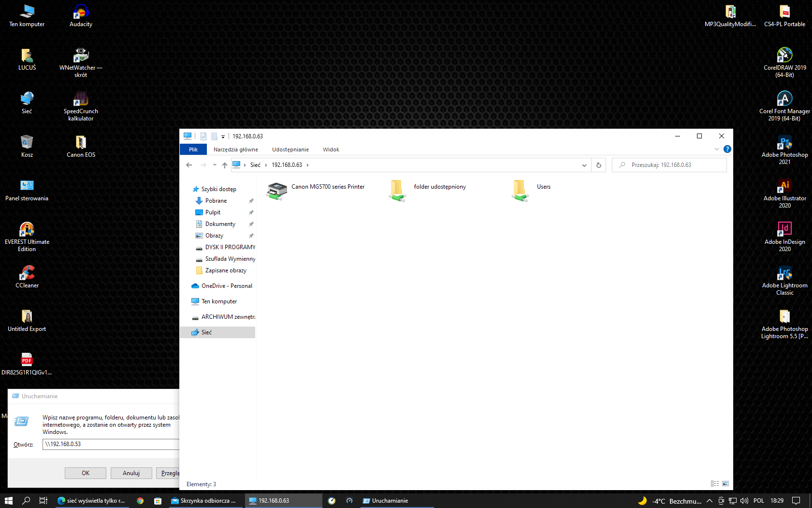Screen dimensions: 812x508
Task: Open taskbar search magnifier icon
Action: click(x=26, y=501)
